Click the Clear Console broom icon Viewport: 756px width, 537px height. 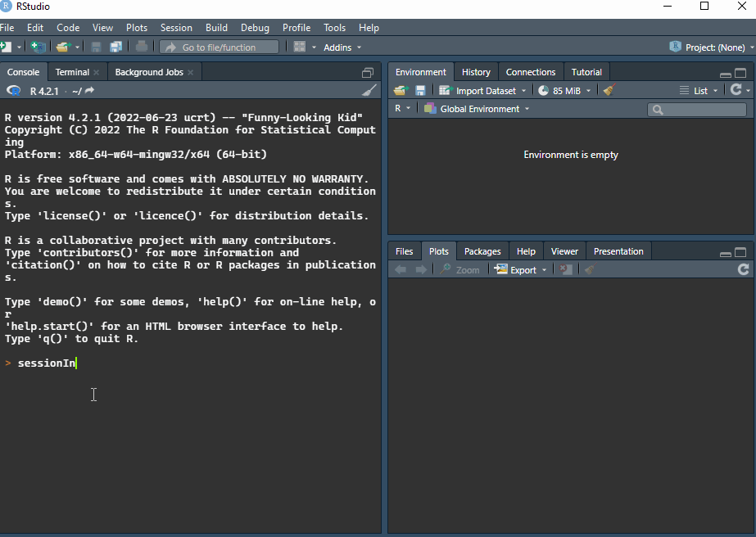tap(369, 90)
